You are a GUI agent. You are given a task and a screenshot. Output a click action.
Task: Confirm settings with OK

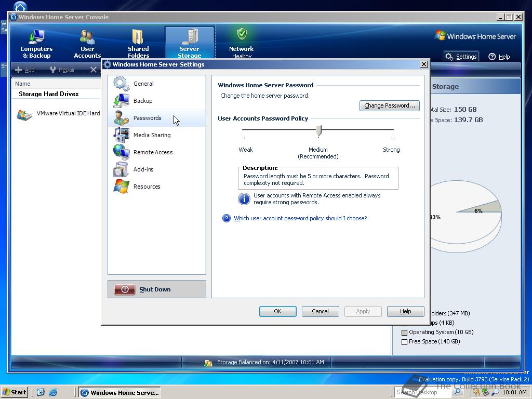(277, 311)
